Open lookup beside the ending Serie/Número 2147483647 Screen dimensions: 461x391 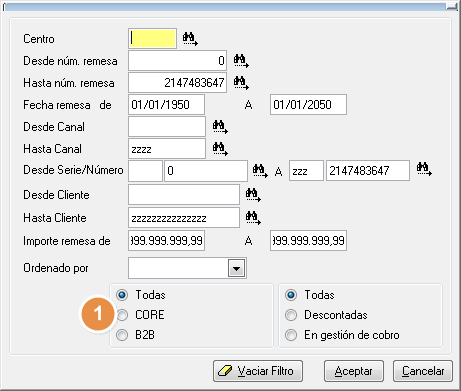pyautogui.click(x=424, y=169)
